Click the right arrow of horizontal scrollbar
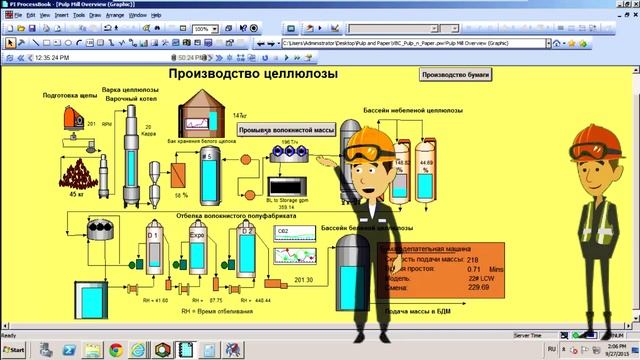 pyautogui.click(x=628, y=326)
